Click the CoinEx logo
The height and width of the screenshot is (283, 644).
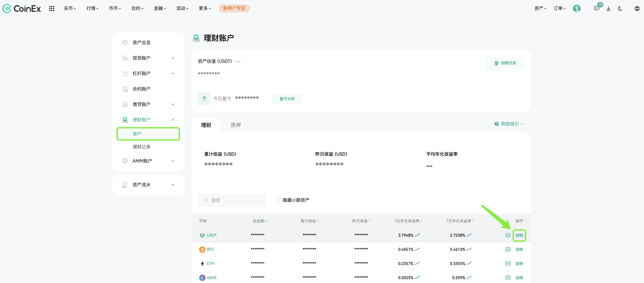point(21,9)
